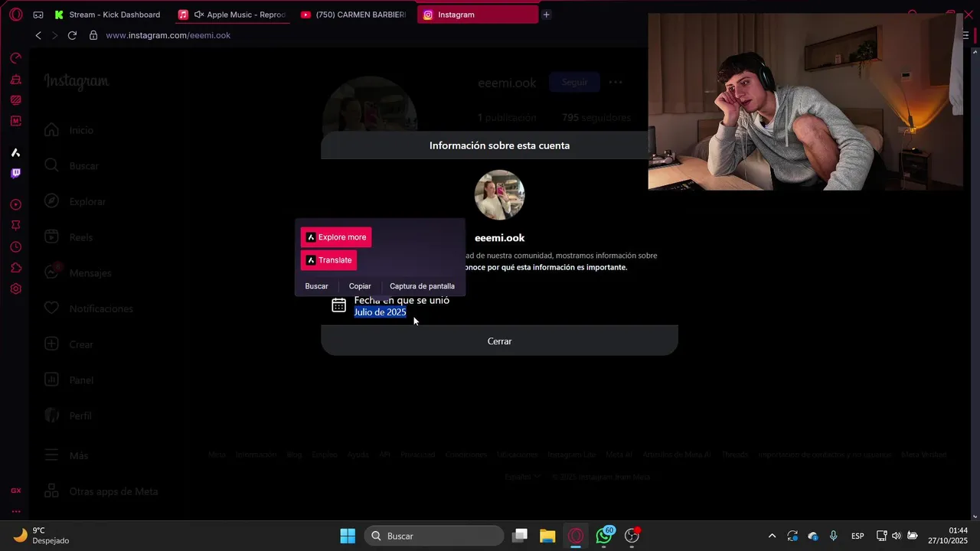The image size is (980, 551).
Task: Click the Cerrar button in dialog
Action: click(x=499, y=341)
